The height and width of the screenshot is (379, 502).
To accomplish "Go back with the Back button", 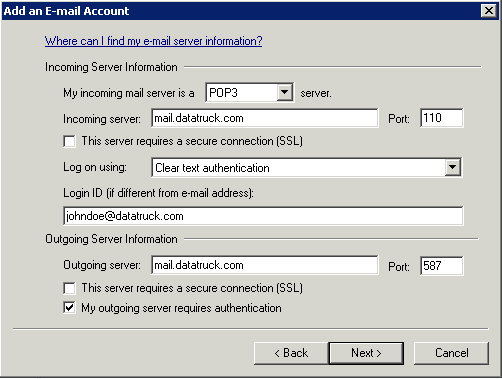I will click(x=291, y=353).
